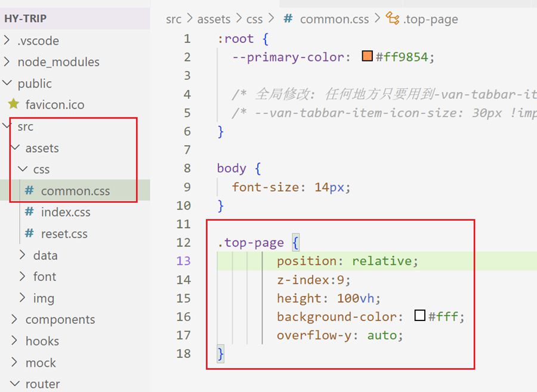
Task: Click line number 13 in the gutter
Action: (x=184, y=261)
